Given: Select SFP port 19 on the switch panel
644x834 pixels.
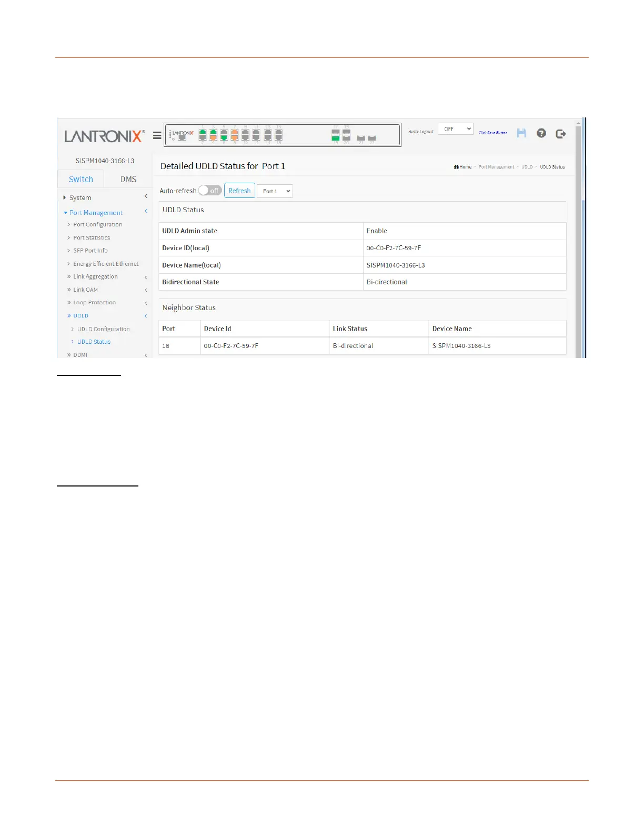Looking at the screenshot, I should coord(346,132).
